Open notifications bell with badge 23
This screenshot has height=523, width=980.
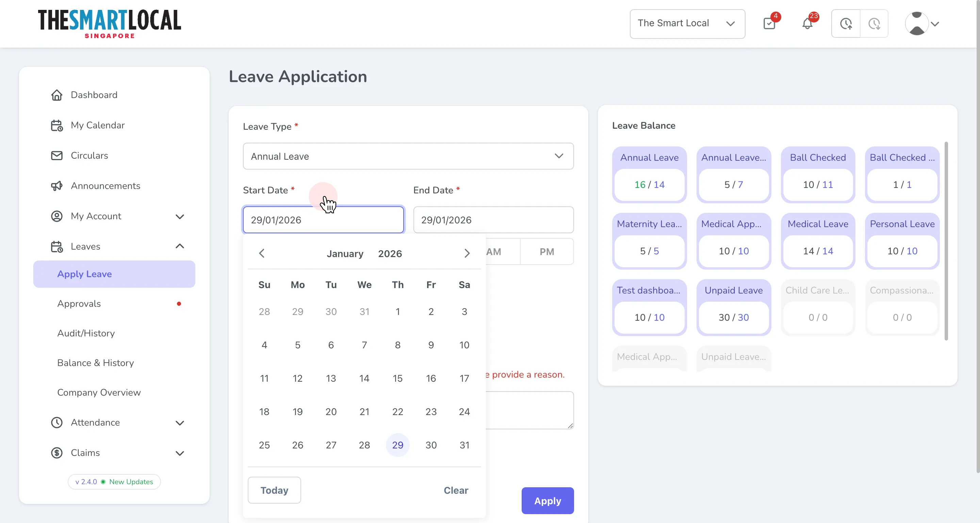(807, 23)
